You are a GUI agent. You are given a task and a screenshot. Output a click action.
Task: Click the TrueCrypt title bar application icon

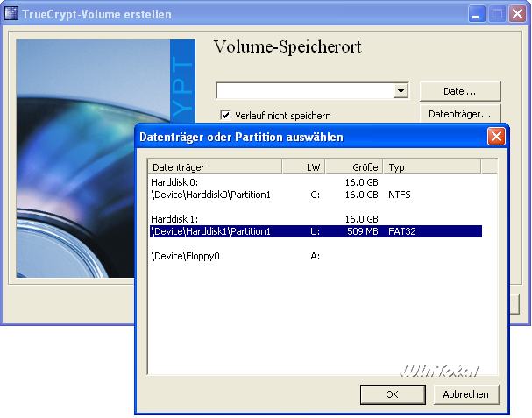pos(11,13)
